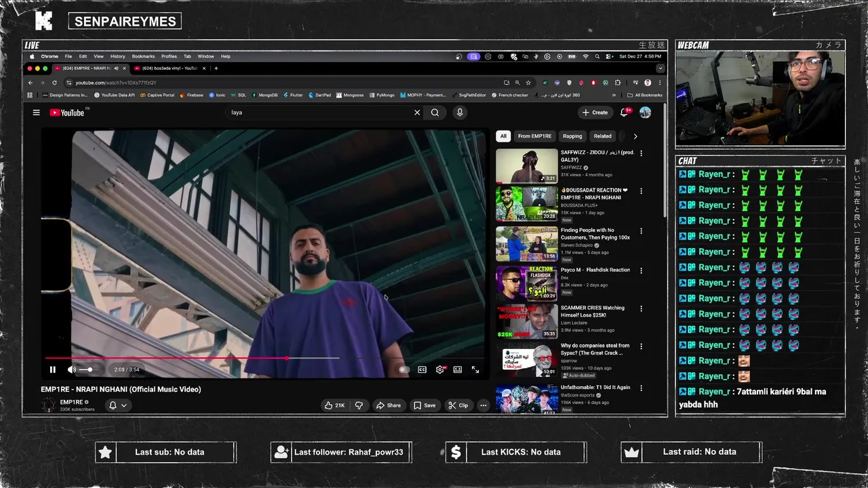
Task: Open more actions ellipsis under video
Action: [483, 405]
